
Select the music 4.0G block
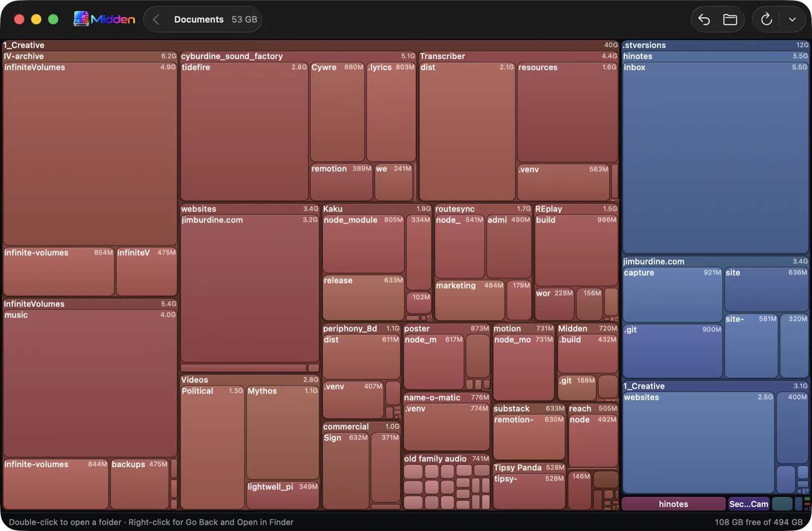[x=90, y=383]
